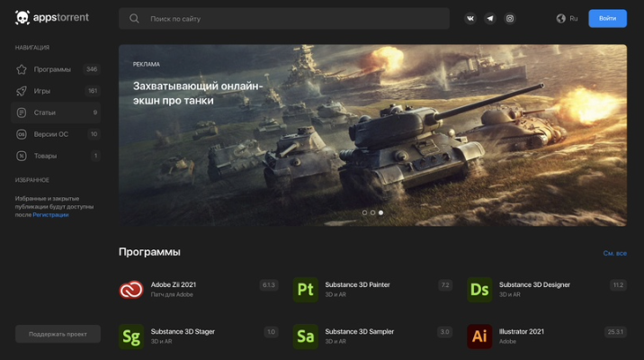Image resolution: width=644 pixels, height=360 pixels.
Task: Follow the Регистрации link
Action: [x=50, y=215]
